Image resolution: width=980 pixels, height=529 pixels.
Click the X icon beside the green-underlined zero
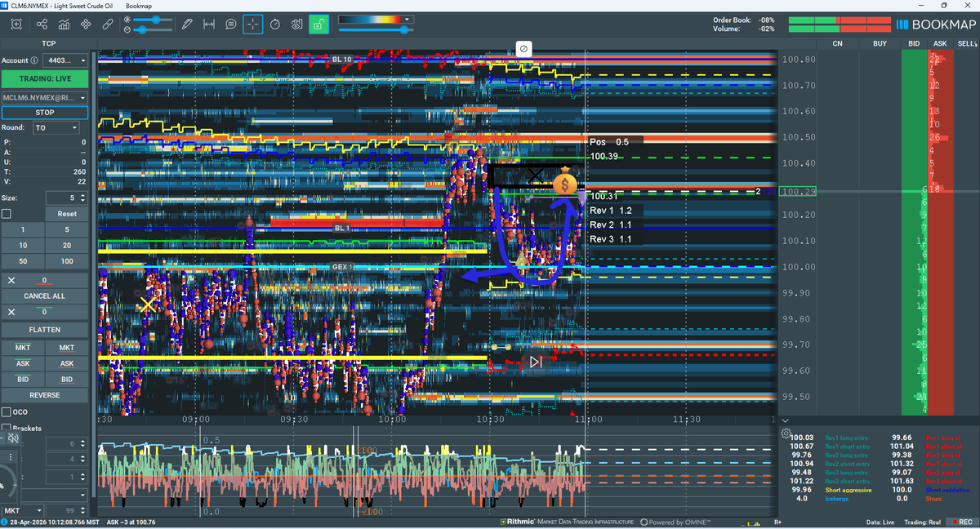(11, 312)
